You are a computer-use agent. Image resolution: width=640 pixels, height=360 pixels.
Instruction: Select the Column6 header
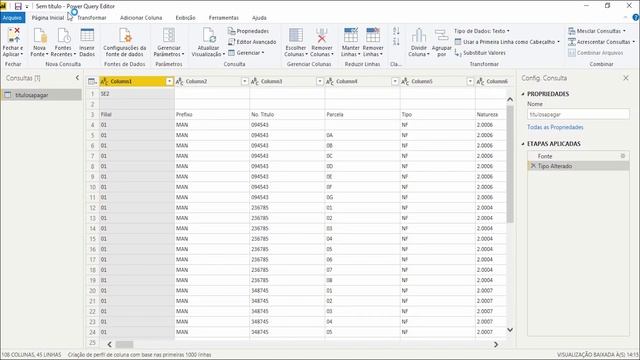[491, 81]
